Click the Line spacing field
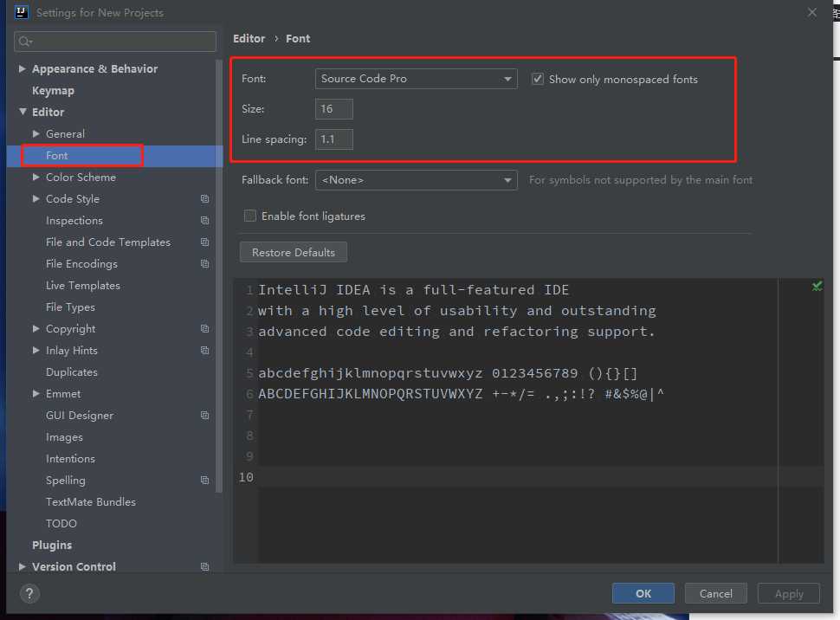Viewport: 840px width, 620px height. (x=333, y=139)
